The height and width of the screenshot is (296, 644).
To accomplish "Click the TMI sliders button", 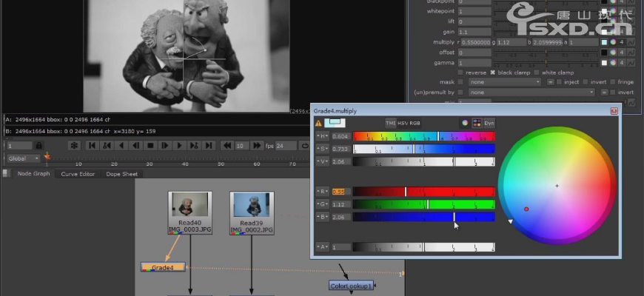I will 390,123.
